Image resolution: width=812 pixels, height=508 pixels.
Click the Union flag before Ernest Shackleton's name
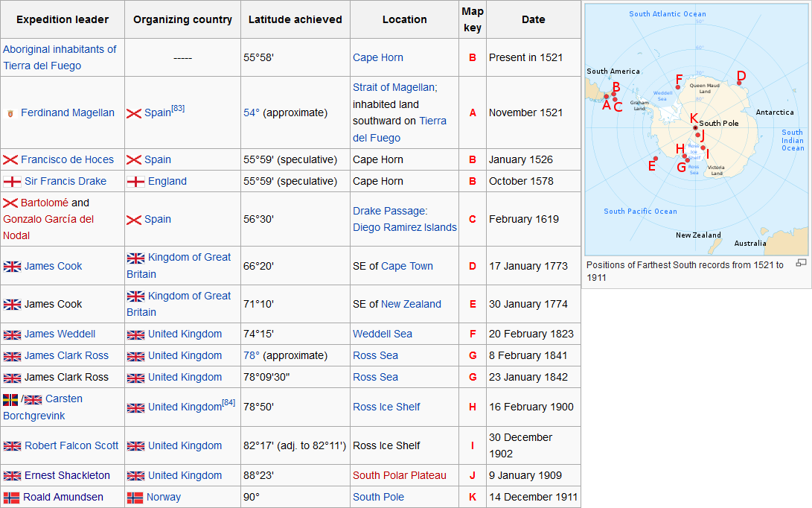12,476
